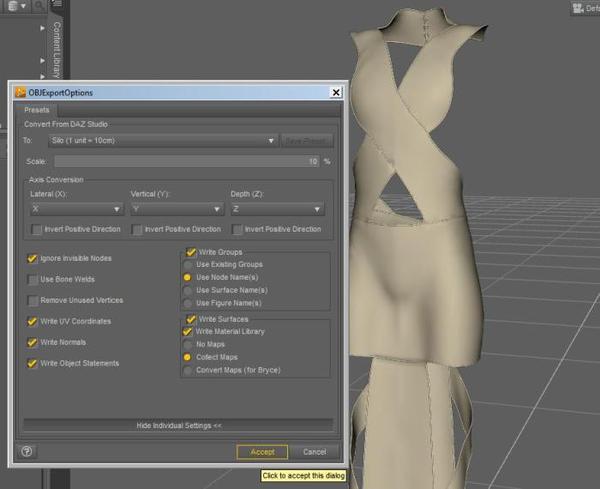Toggle Write Material Library checkbox
600x489 pixels.
tap(188, 332)
